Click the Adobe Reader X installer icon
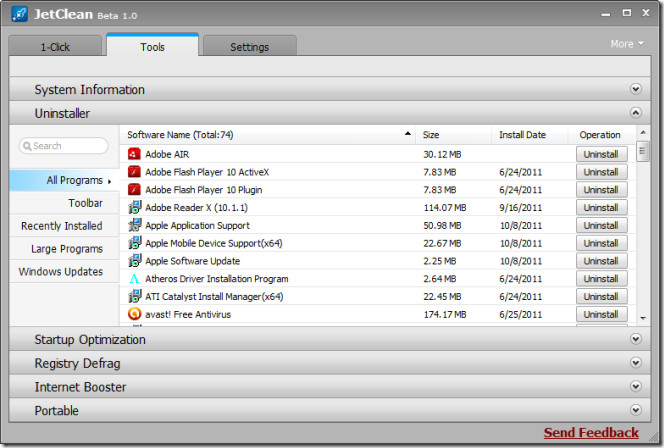Screen dimensions: 664x448 tap(135, 207)
